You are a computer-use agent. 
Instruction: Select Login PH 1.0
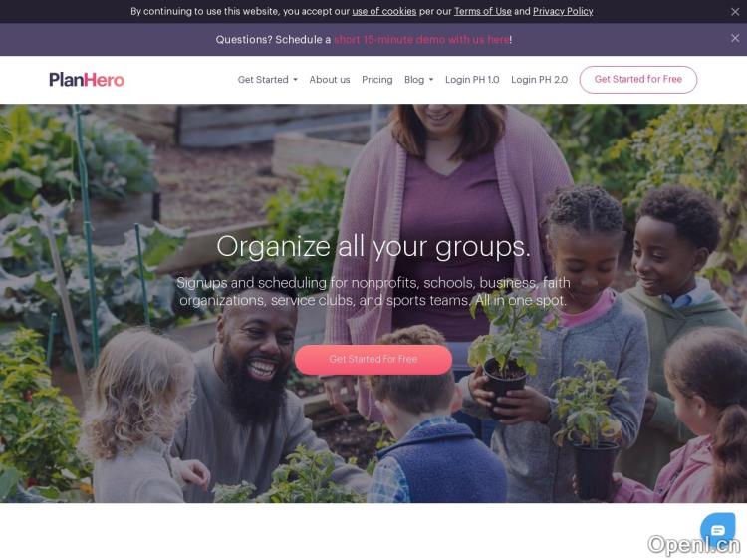[472, 80]
